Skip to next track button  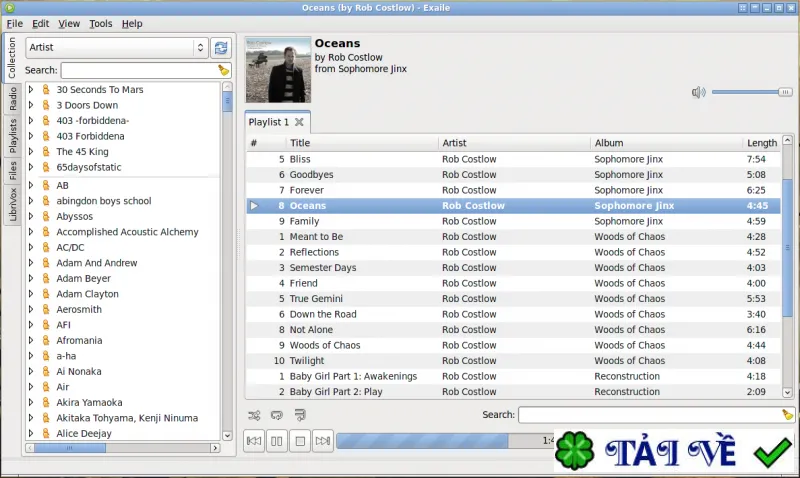(x=323, y=441)
